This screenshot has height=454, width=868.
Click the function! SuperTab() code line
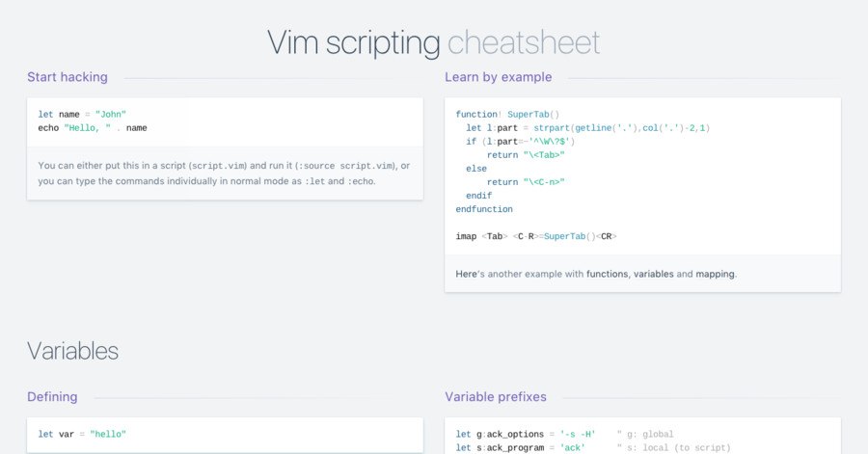(507, 115)
